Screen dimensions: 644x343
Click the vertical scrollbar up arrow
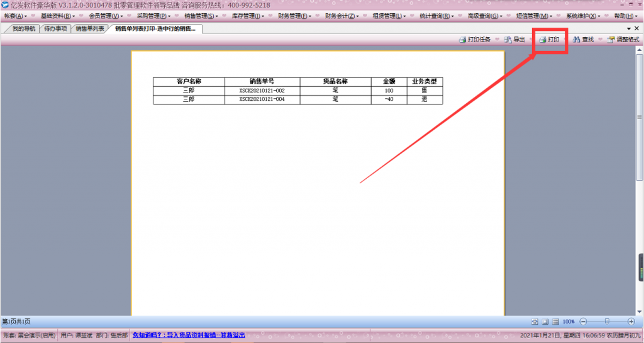[x=639, y=50]
